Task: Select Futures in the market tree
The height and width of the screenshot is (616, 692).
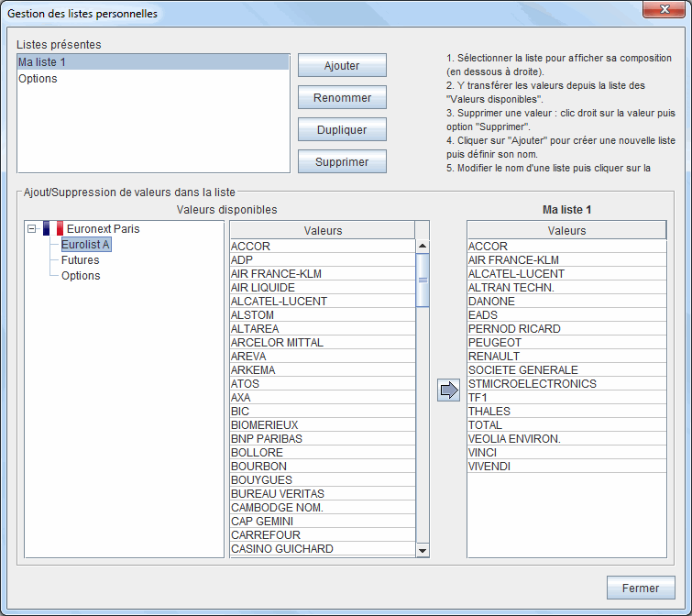Action: pyautogui.click(x=80, y=260)
